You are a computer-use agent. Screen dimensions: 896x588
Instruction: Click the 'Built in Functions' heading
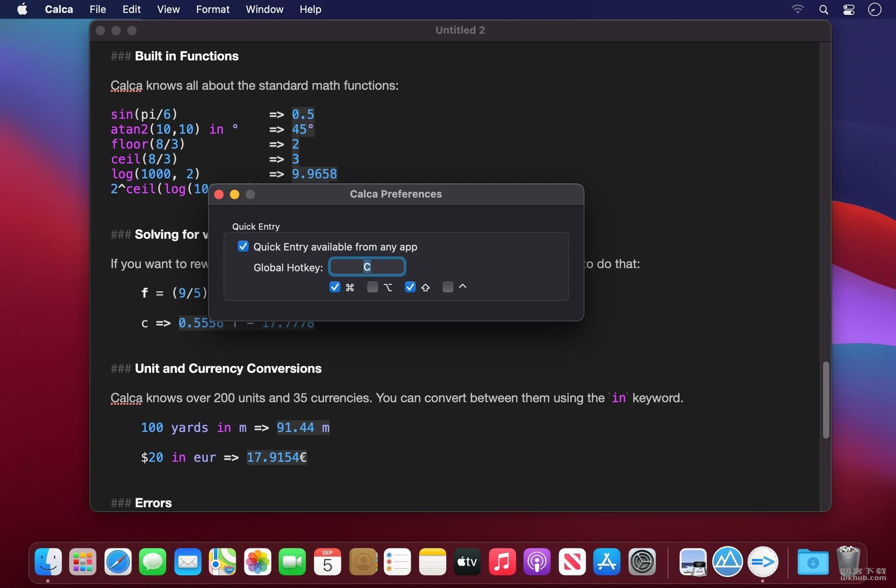[186, 56]
